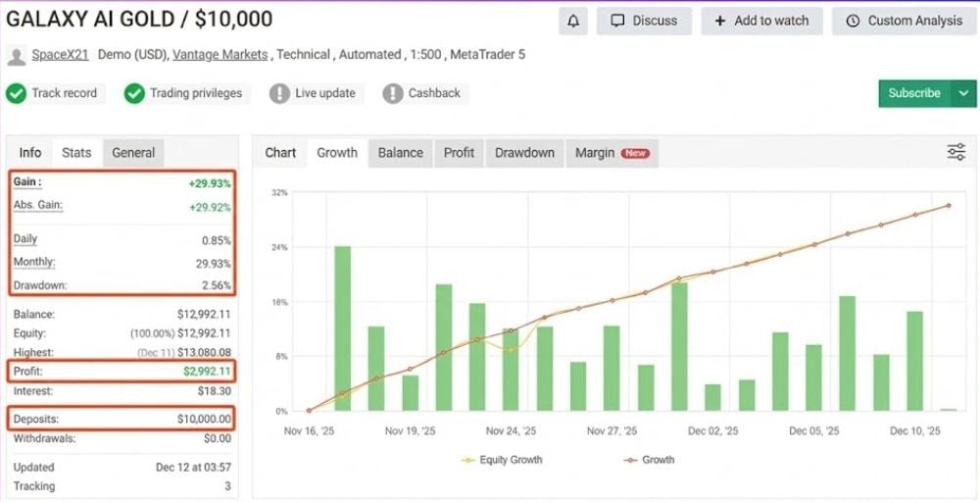Open the Discuss button

tap(644, 22)
